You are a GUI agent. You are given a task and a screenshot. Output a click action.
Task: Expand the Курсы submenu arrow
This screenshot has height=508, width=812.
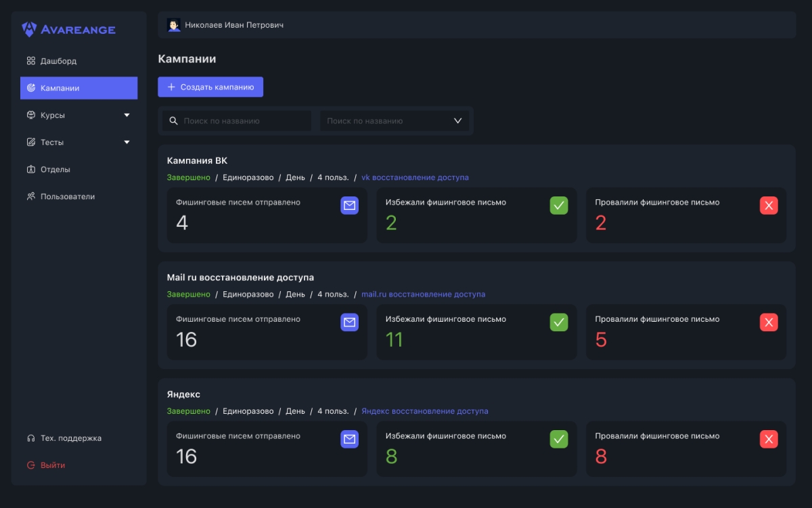pos(127,115)
